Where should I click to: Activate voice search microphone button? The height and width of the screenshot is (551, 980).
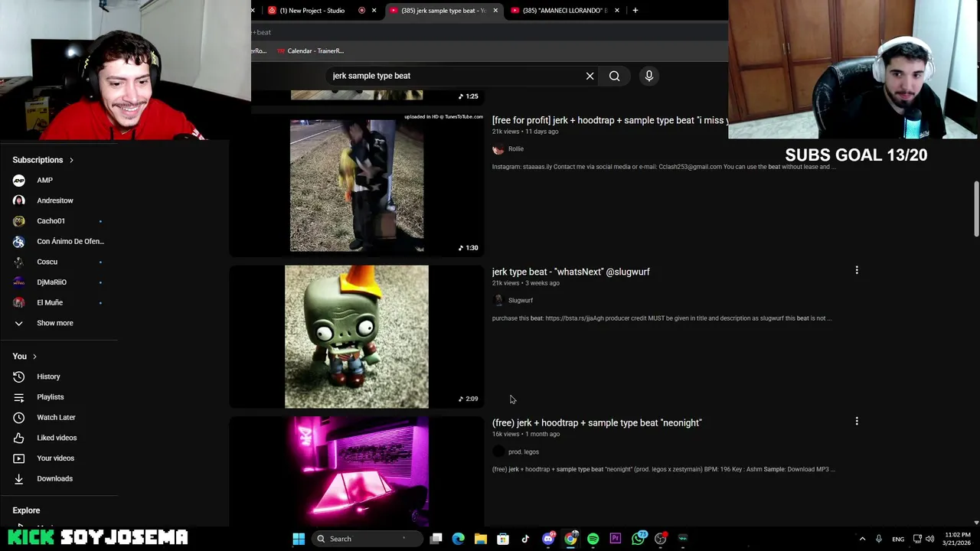coord(648,76)
